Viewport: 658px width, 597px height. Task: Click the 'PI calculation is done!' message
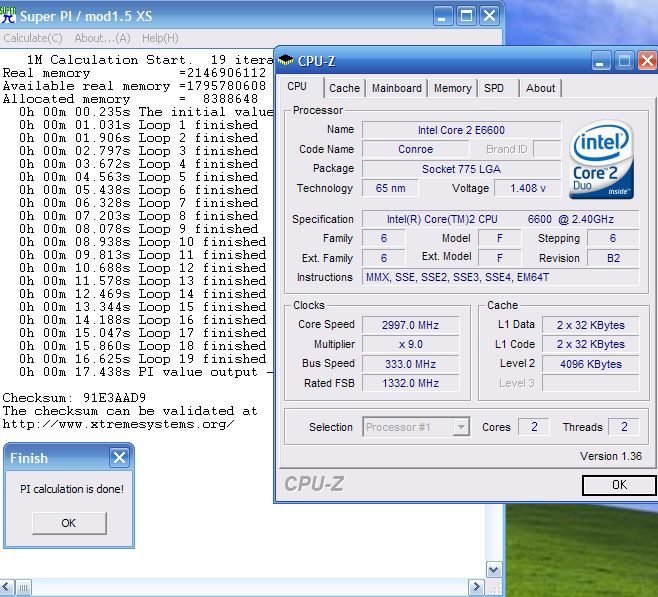[72, 489]
